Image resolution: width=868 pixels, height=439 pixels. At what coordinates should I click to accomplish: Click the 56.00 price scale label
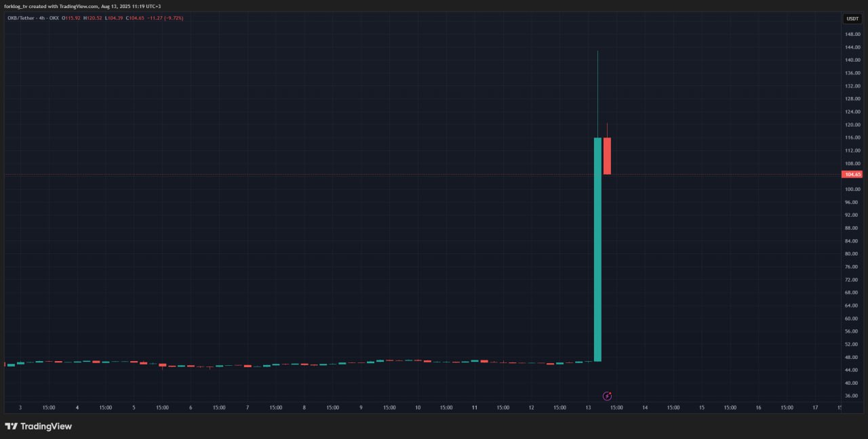(x=852, y=331)
